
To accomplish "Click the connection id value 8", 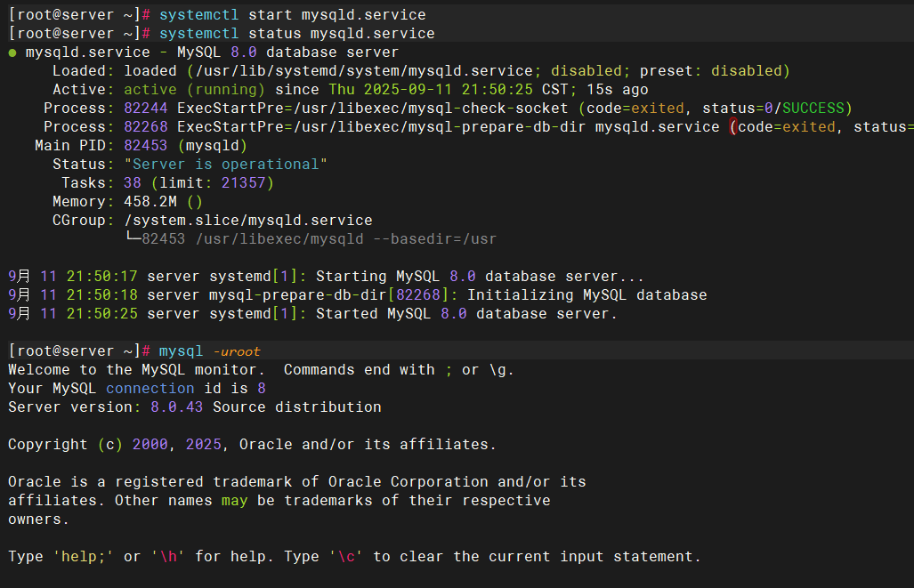I will pos(262,388).
